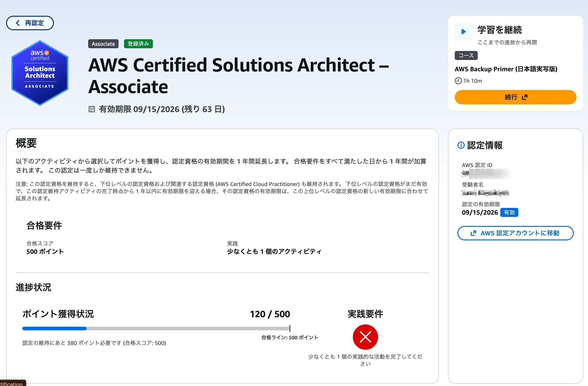Screen dimensions: 588x386
Task: Click the 概要 section heading
Action: point(26,143)
